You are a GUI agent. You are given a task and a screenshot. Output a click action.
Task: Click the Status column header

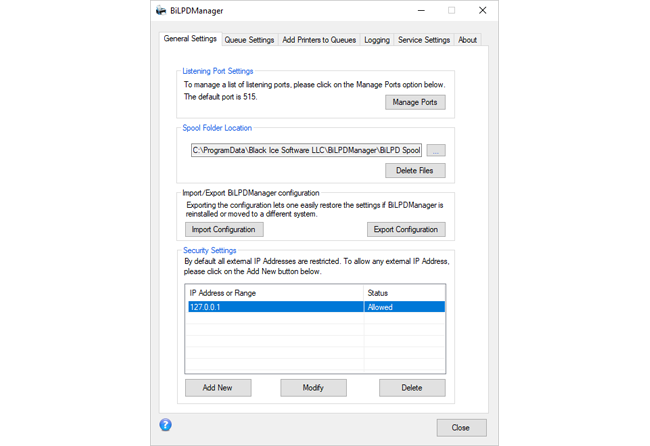click(404, 293)
